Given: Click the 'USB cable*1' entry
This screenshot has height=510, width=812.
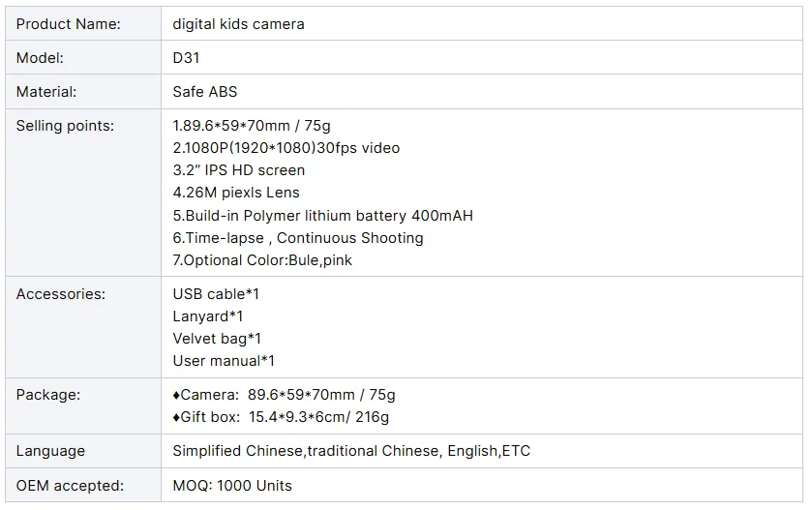Looking at the screenshot, I should (x=216, y=294).
